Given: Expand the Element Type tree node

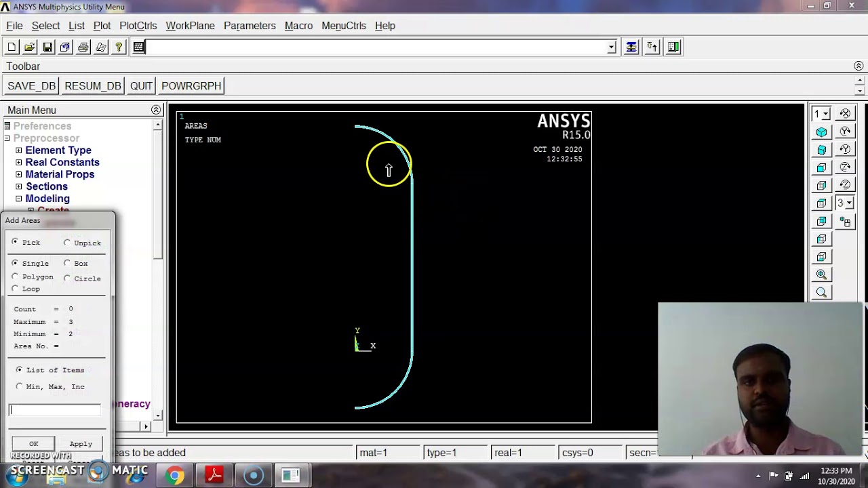Looking at the screenshot, I should 19,150.
